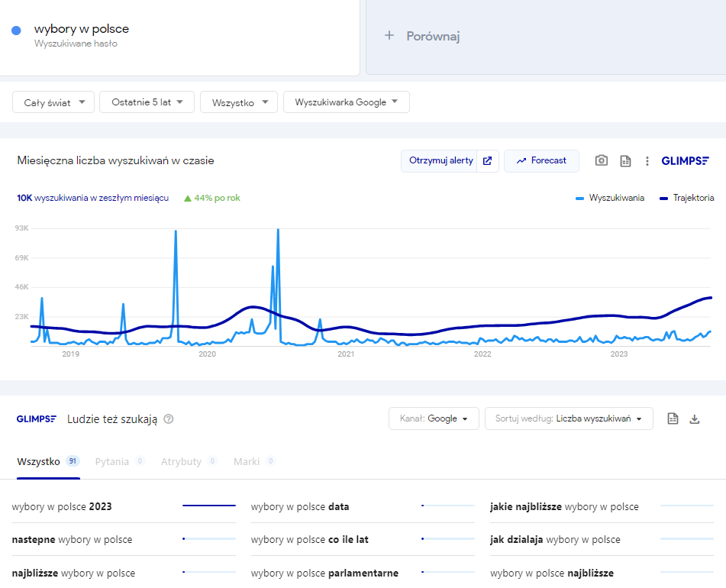Open the Kanał: Google dropdown

tap(434, 418)
